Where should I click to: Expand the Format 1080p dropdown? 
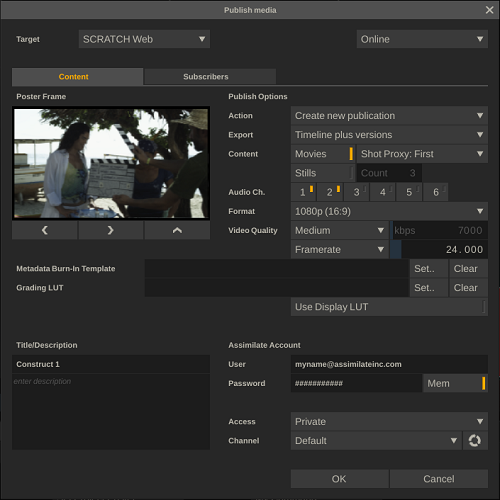(x=389, y=211)
